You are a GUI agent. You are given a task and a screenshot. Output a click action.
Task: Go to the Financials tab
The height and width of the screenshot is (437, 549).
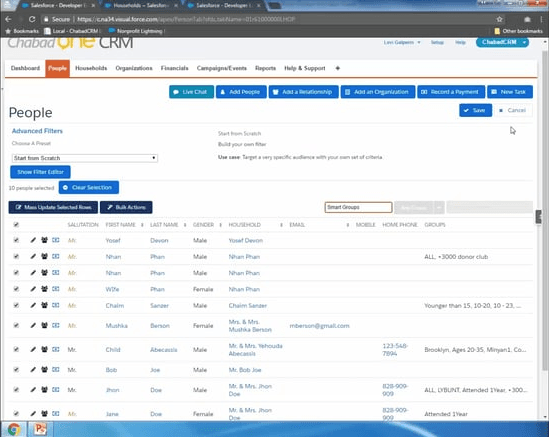[174, 68]
